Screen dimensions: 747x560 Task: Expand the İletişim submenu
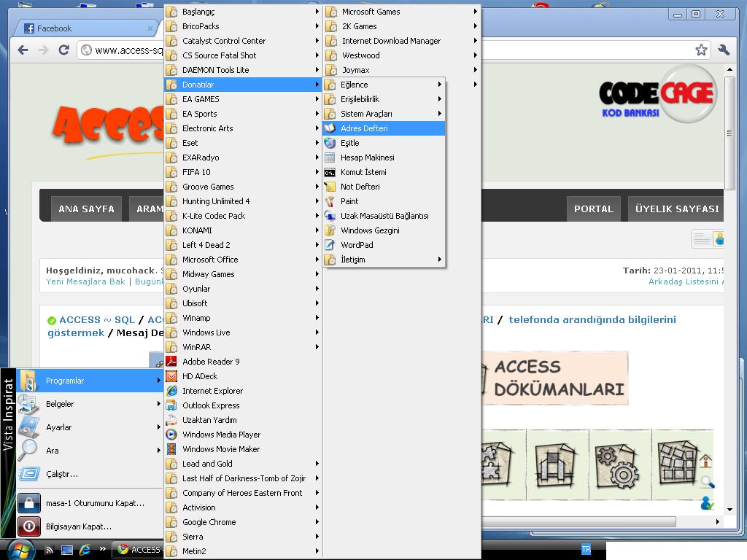tap(352, 260)
